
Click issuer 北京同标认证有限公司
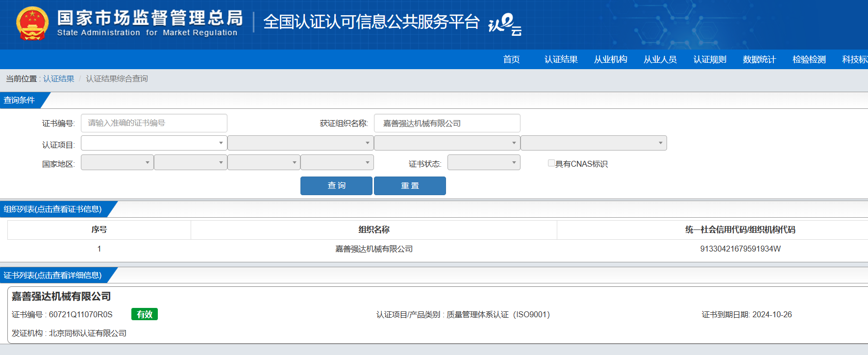pos(87,333)
